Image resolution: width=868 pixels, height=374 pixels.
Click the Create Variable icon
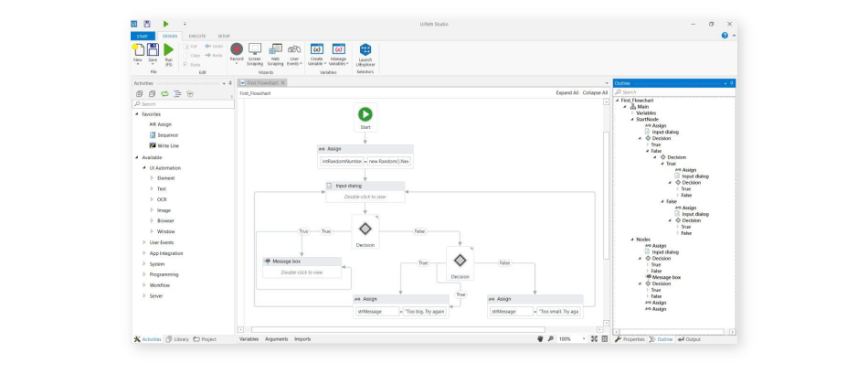click(317, 48)
